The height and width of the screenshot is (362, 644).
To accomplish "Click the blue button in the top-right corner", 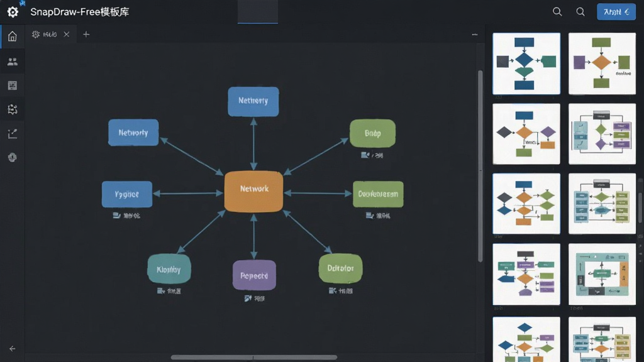I will (x=616, y=12).
